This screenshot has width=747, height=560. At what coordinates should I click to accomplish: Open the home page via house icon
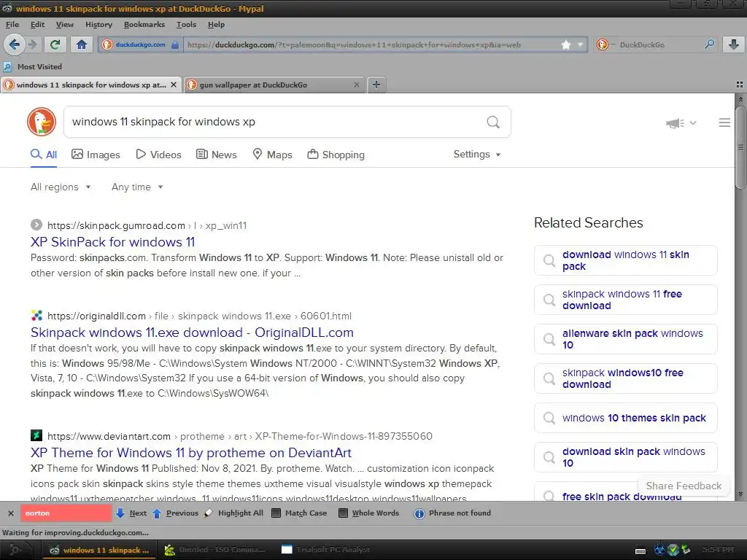pyautogui.click(x=82, y=44)
